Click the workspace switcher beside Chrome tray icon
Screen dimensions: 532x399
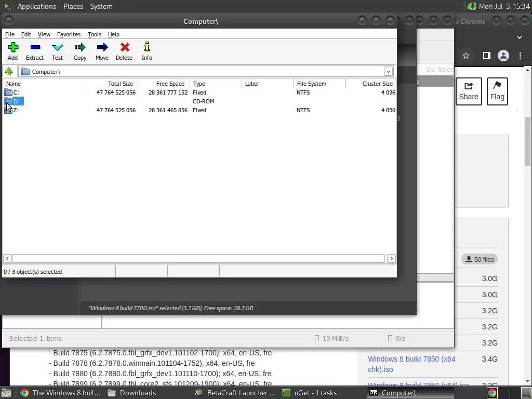(x=526, y=393)
